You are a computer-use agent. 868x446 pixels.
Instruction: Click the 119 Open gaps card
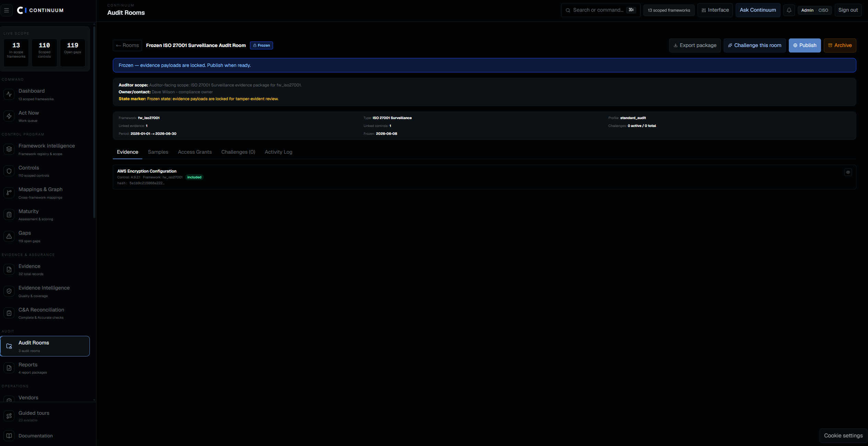pyautogui.click(x=73, y=52)
